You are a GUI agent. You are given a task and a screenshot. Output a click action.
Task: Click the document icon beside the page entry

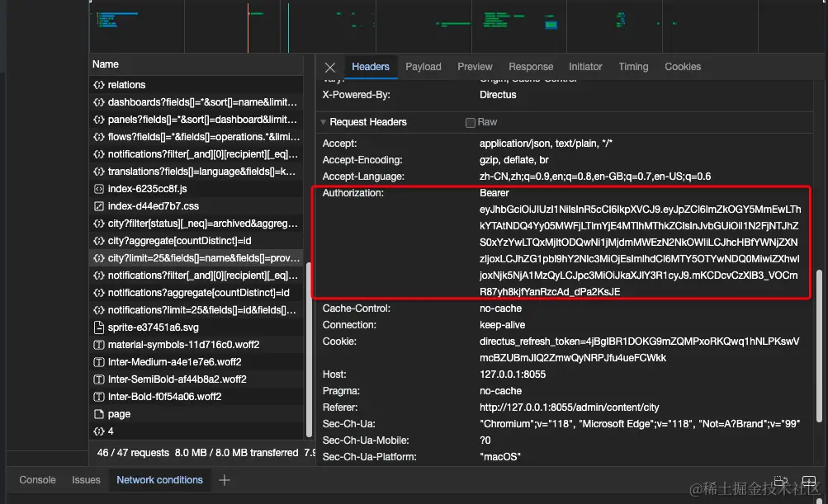tap(101, 413)
